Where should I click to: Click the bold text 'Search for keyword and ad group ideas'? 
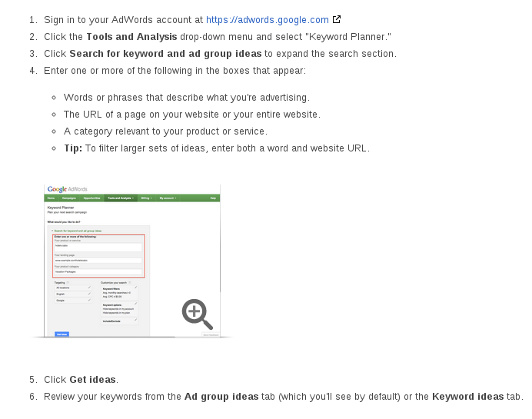coord(165,54)
